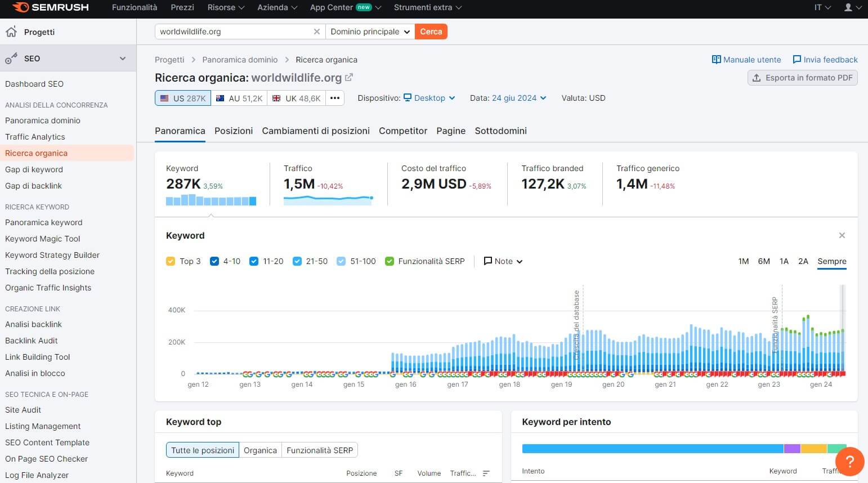Select the AU 51,2K database
Viewport: 868px width, 483px height.
(239, 98)
